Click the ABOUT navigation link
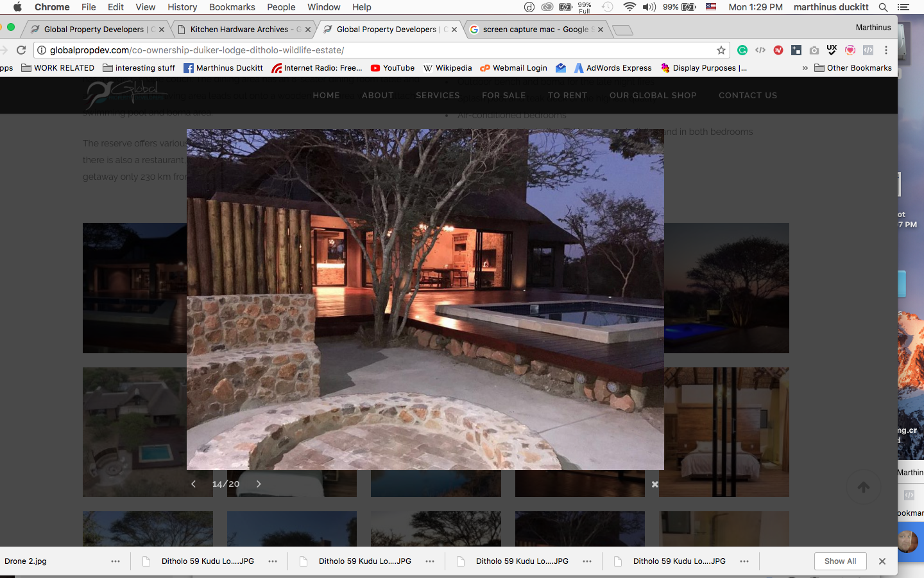The image size is (924, 578). [377, 95]
